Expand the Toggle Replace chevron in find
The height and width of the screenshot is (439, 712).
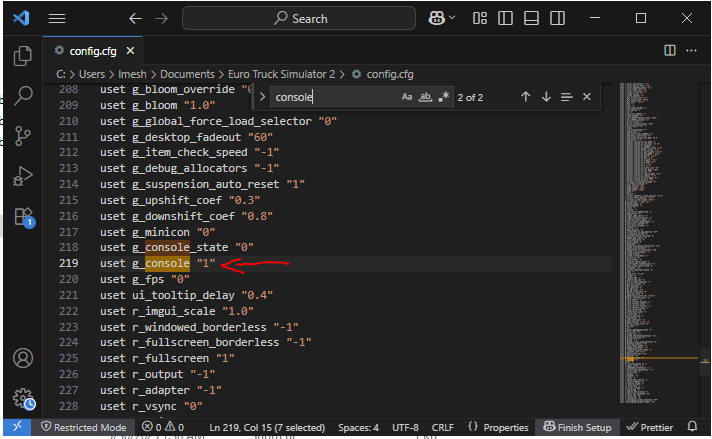point(262,97)
